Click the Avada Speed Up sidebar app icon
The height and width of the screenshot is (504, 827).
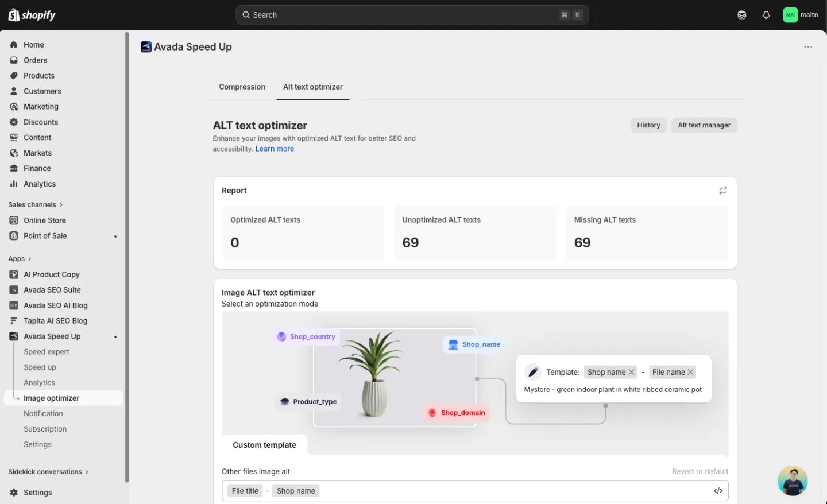(x=14, y=336)
